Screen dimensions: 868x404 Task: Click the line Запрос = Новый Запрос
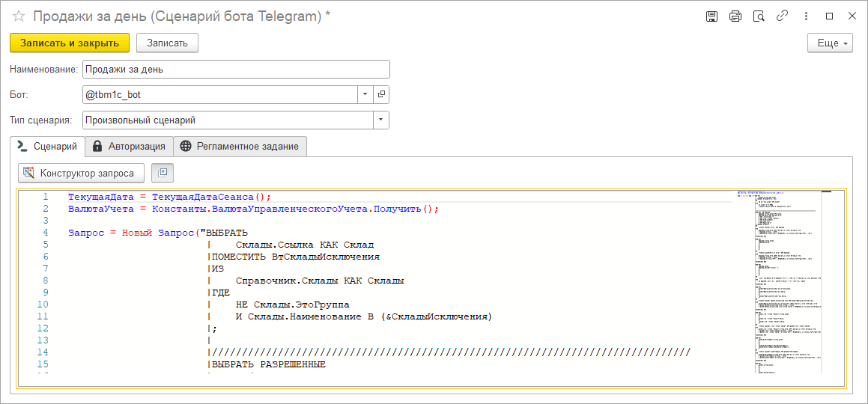158,233
